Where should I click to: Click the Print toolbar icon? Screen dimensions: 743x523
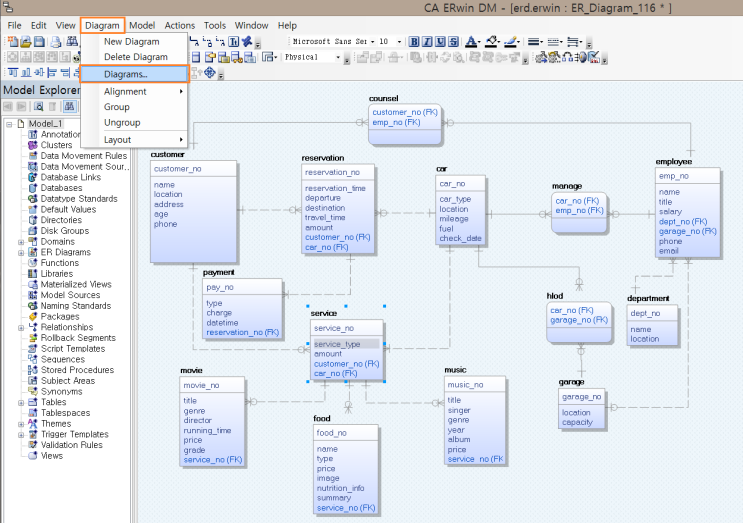(x=57, y=42)
